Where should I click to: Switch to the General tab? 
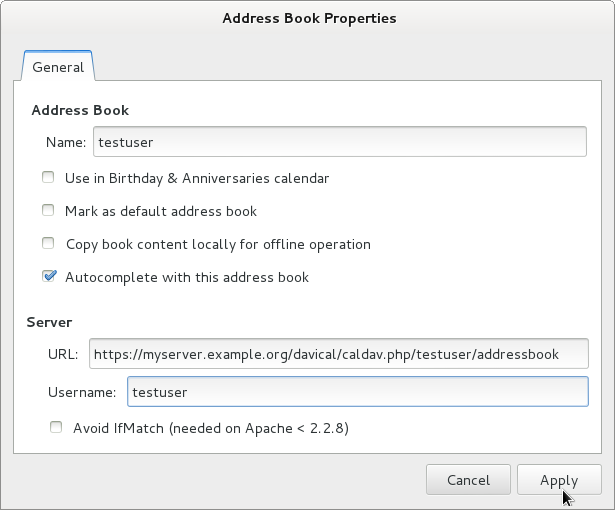[x=58, y=66]
